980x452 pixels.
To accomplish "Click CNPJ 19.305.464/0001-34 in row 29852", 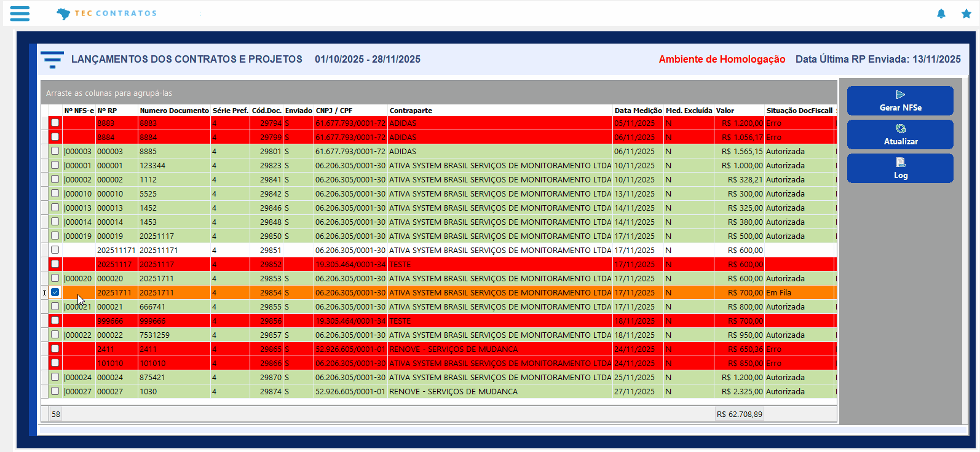I will [351, 264].
